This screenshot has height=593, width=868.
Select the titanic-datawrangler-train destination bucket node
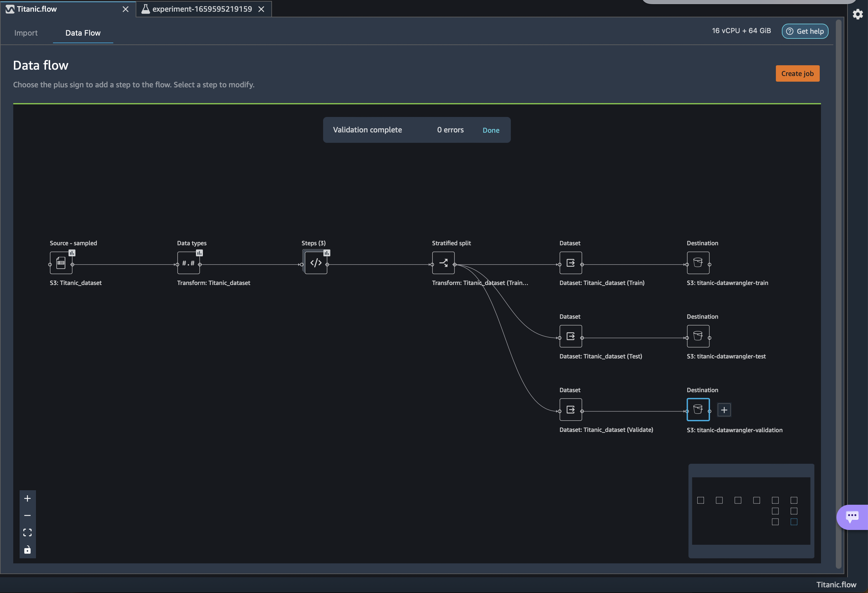click(x=698, y=263)
